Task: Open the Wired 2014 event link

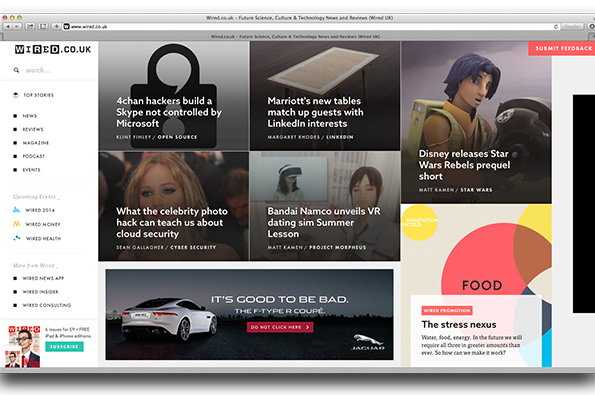Action: 40,210
